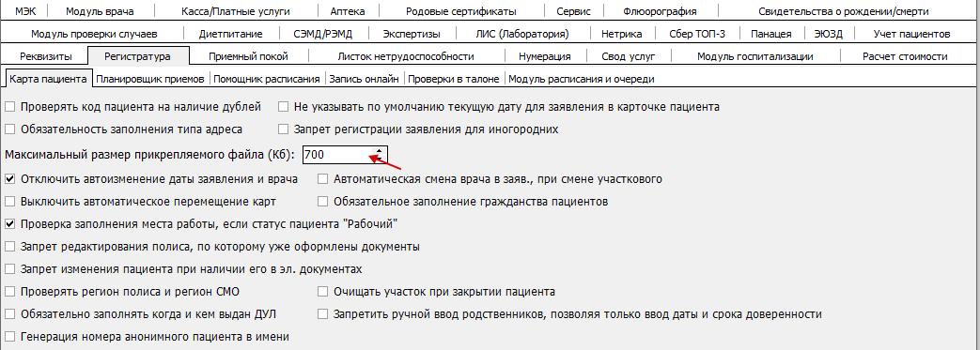
Task: Switch to Модуль врача tab
Action: point(100,11)
